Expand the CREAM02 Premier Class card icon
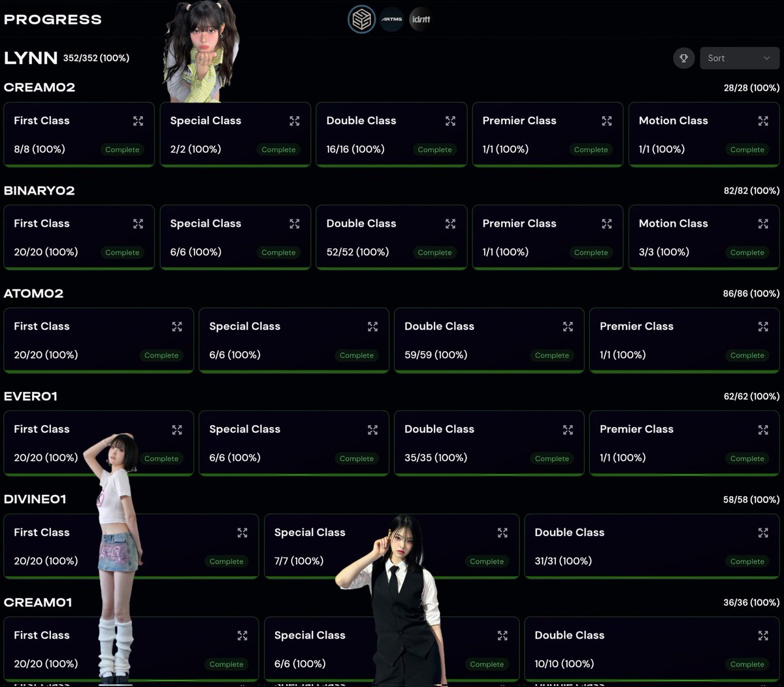Viewport: 784px width, 687px height. pos(607,121)
